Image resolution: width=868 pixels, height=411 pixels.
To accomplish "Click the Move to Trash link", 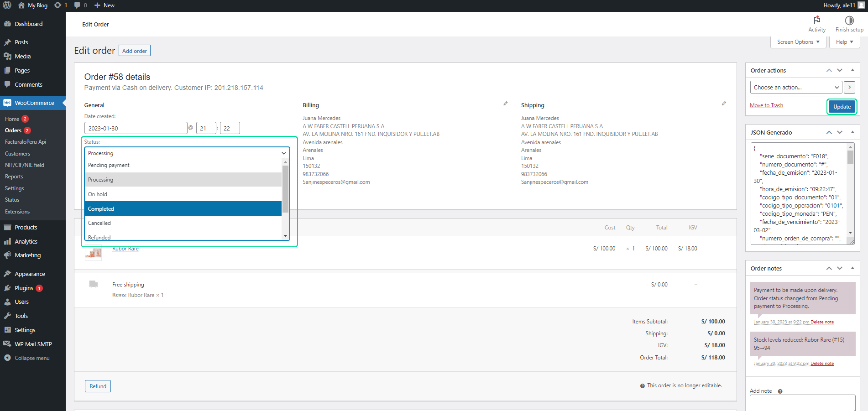I will [x=766, y=105].
